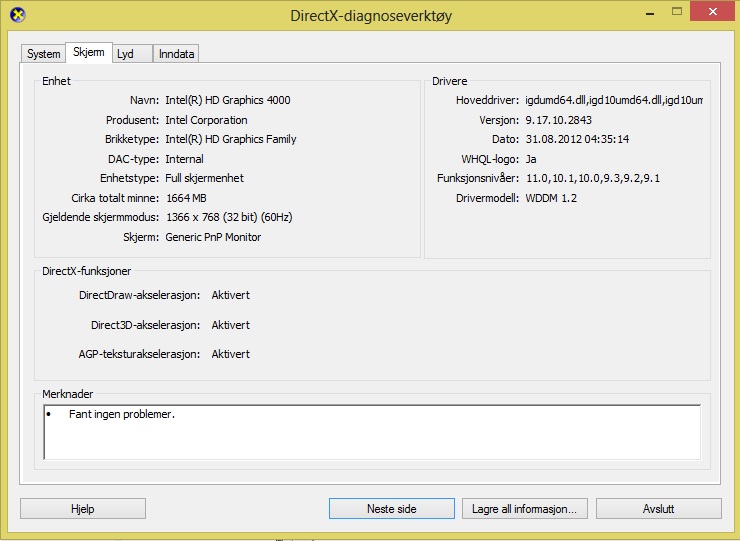Click the 'Hoveddriver:' label
Viewport: 740px width, 541px height.
click(x=488, y=100)
